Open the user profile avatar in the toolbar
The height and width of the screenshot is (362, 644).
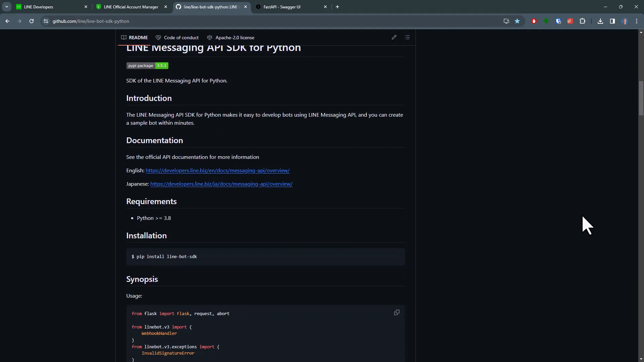625,21
